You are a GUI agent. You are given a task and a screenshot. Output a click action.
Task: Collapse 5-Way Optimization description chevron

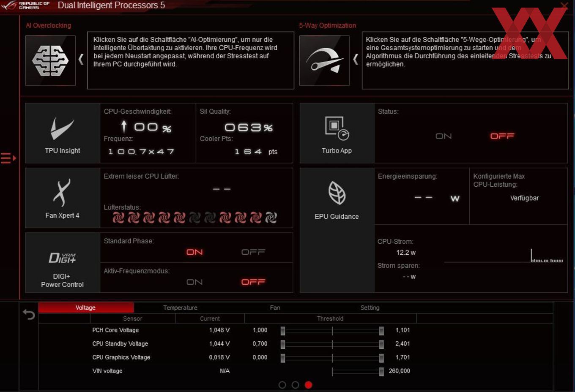click(x=356, y=60)
